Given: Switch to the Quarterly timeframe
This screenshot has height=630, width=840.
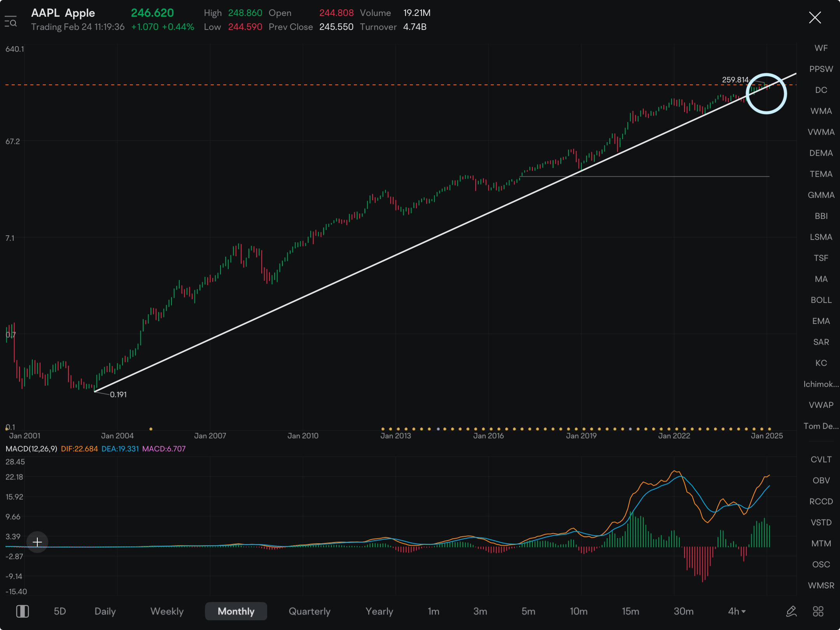Looking at the screenshot, I should coord(310,611).
